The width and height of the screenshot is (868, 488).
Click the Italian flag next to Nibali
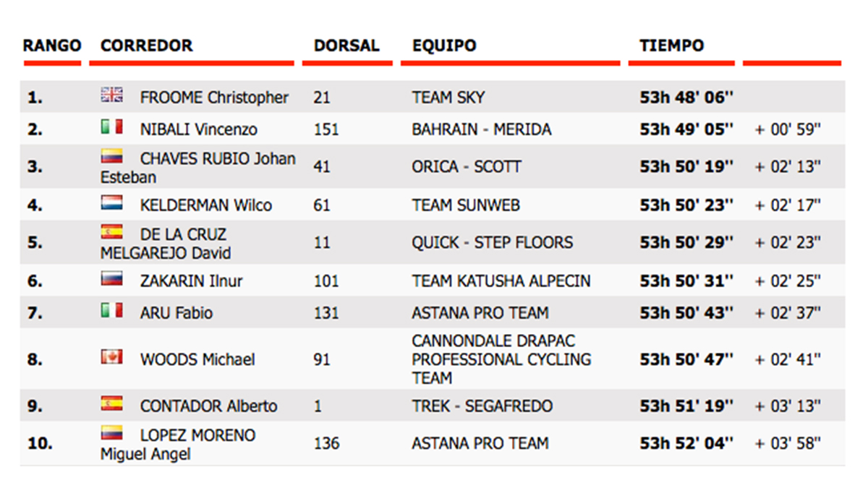coord(111,127)
